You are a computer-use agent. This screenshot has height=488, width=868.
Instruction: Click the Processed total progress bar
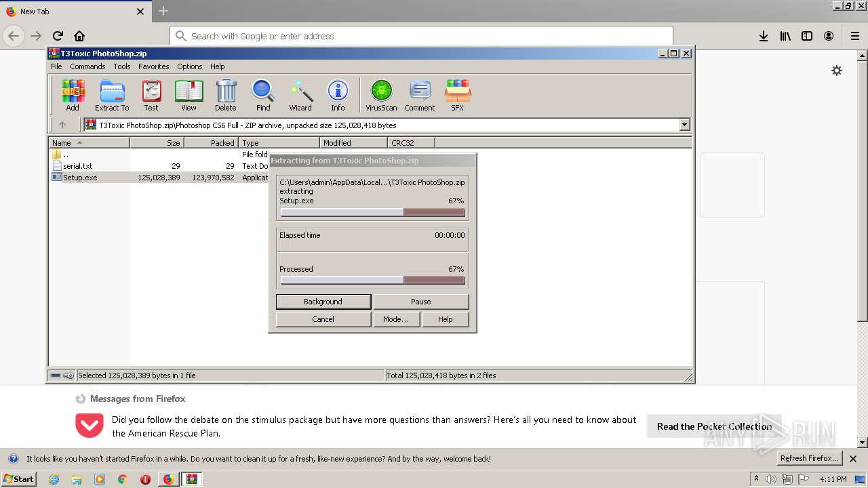click(373, 280)
